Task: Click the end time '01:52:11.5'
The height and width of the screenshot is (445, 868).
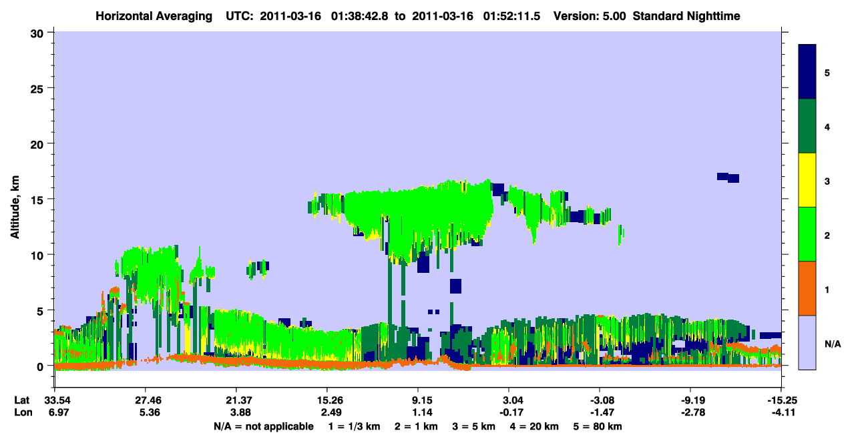Action: (x=511, y=15)
